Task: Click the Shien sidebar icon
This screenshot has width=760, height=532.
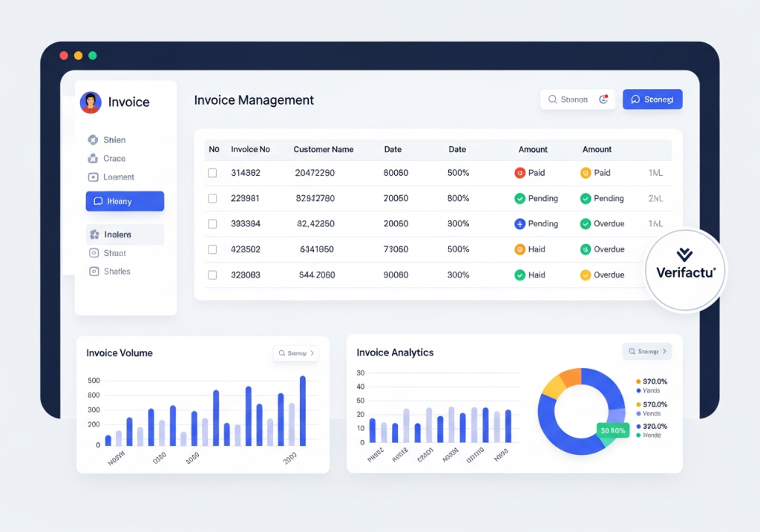Action: coord(93,139)
